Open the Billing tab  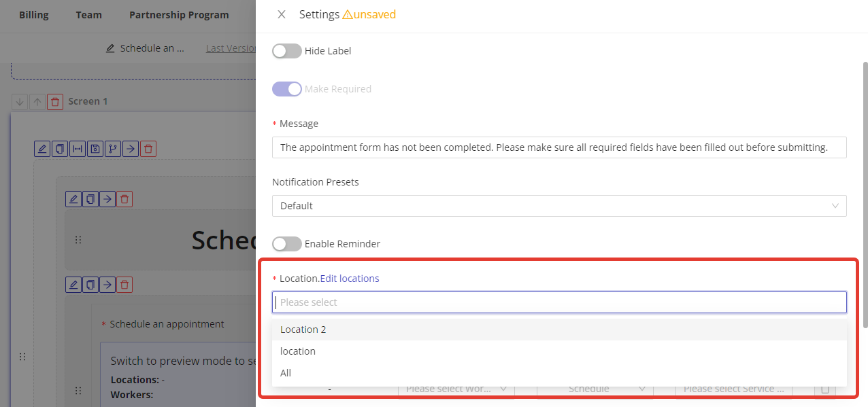[33, 15]
